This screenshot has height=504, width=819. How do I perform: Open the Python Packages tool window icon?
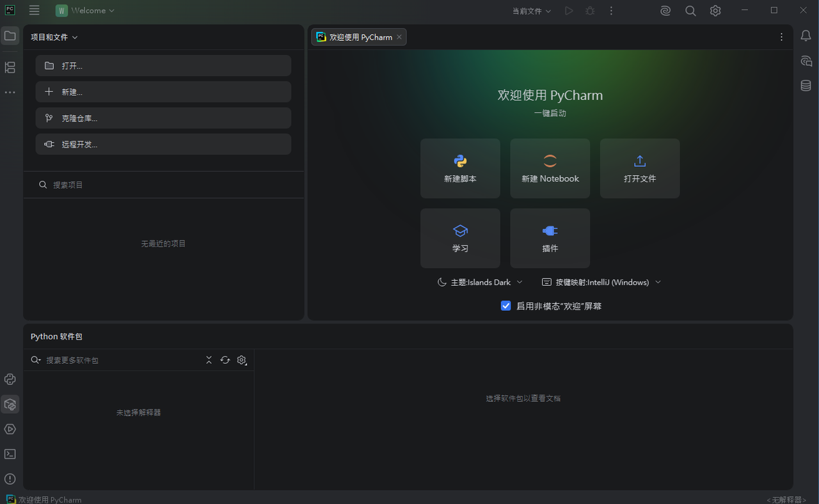[10, 404]
